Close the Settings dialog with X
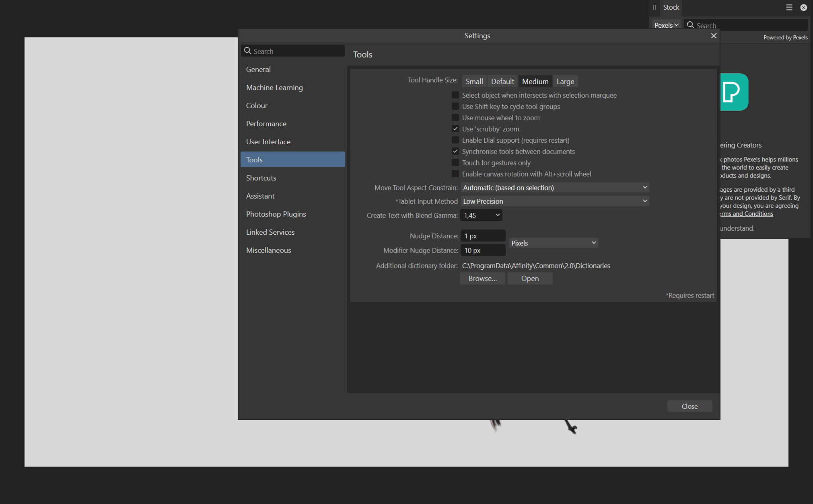 [714, 36]
